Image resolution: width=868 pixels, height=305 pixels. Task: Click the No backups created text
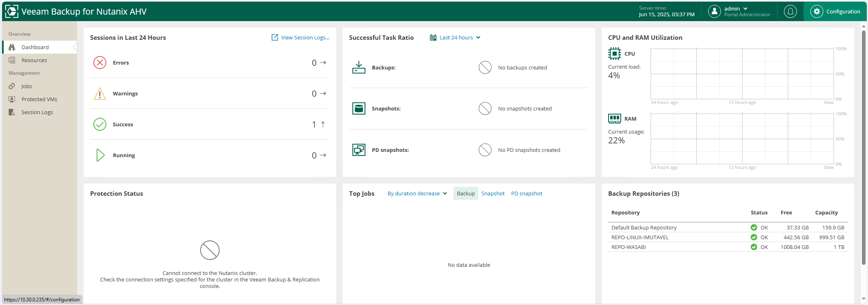coord(523,67)
